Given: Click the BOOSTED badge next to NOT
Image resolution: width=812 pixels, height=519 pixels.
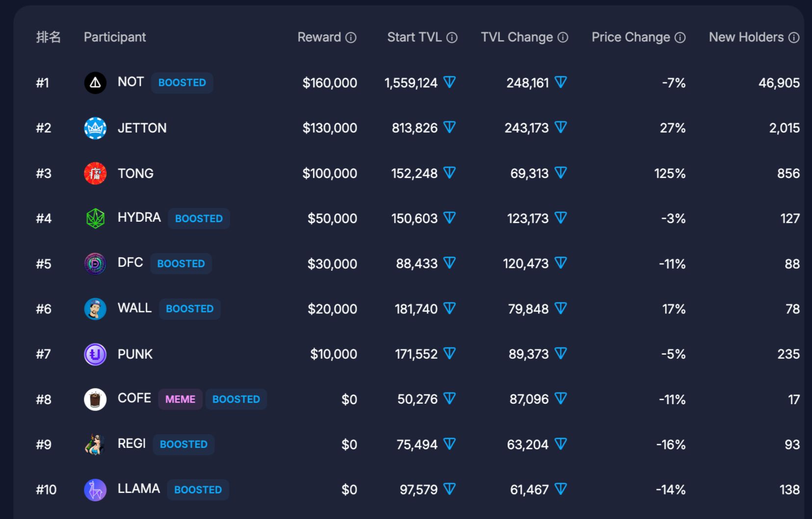Looking at the screenshot, I should click(x=182, y=82).
